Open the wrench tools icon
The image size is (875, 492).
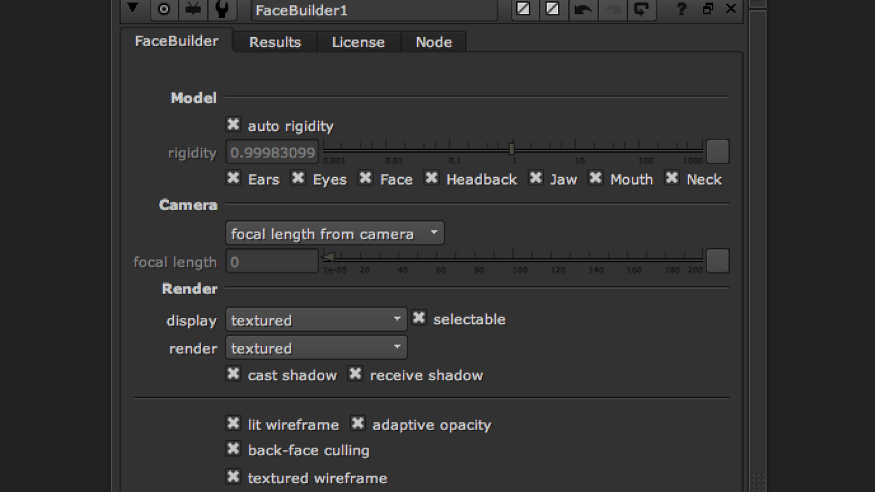pyautogui.click(x=222, y=9)
